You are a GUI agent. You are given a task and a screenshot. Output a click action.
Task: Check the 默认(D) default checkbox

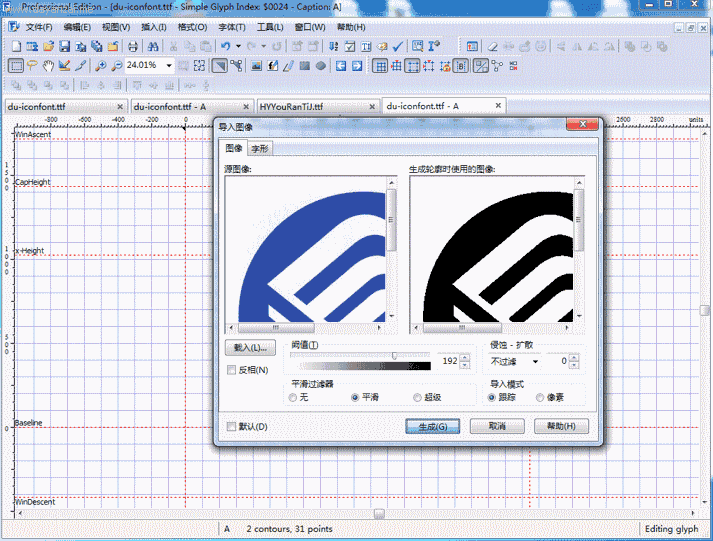[x=231, y=426]
